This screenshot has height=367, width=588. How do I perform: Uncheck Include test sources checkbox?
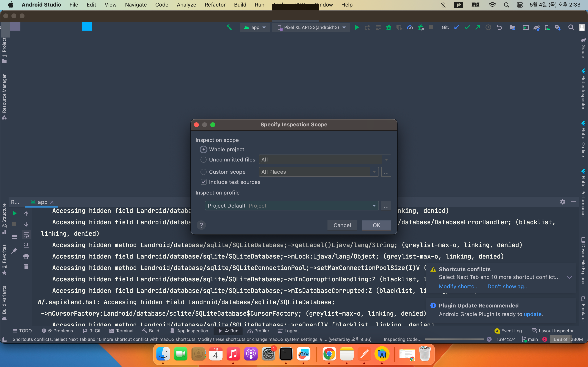204,182
